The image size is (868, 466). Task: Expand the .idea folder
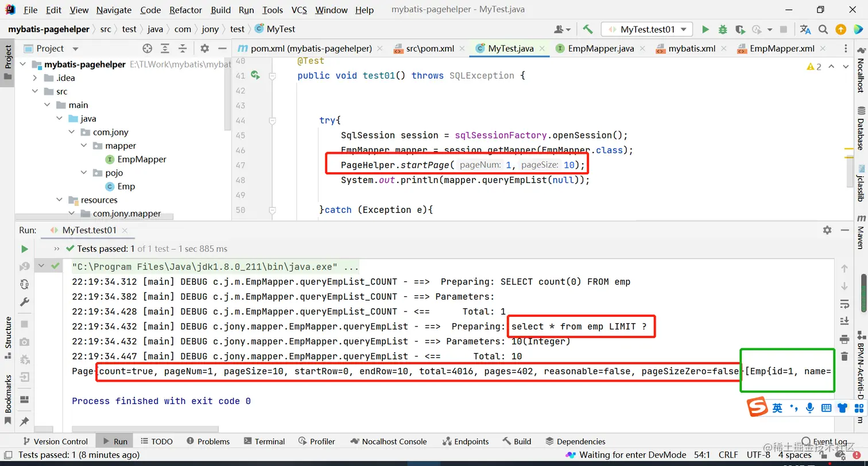(x=35, y=78)
